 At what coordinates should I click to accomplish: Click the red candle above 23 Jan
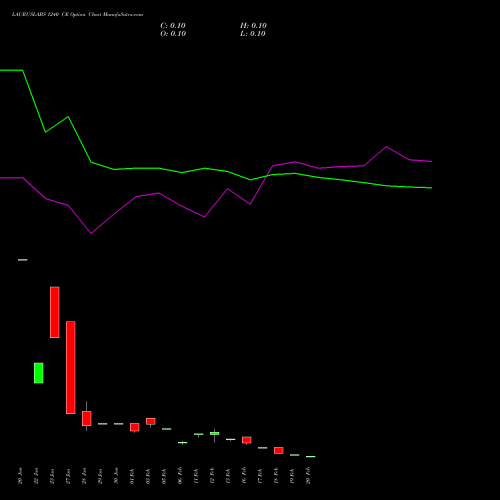pos(55,312)
